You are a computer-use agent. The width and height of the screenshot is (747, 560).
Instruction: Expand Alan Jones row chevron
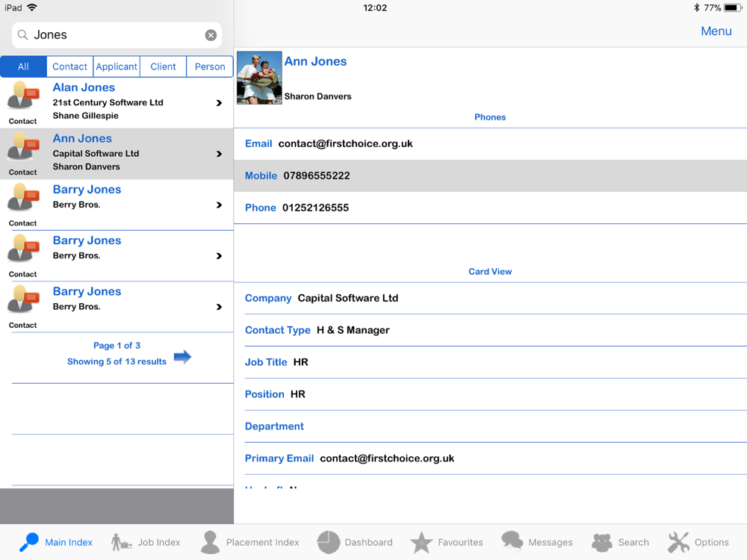[x=219, y=103]
